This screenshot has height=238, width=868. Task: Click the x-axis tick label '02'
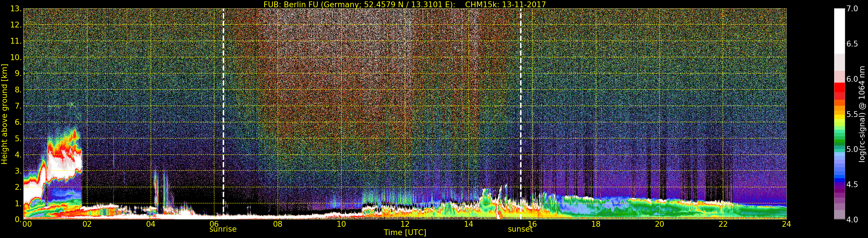click(x=87, y=224)
